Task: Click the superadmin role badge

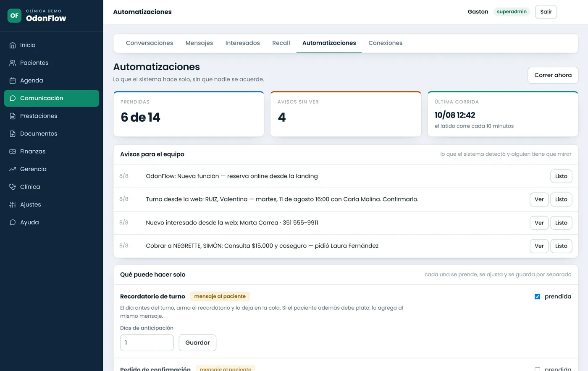Action: pos(512,12)
